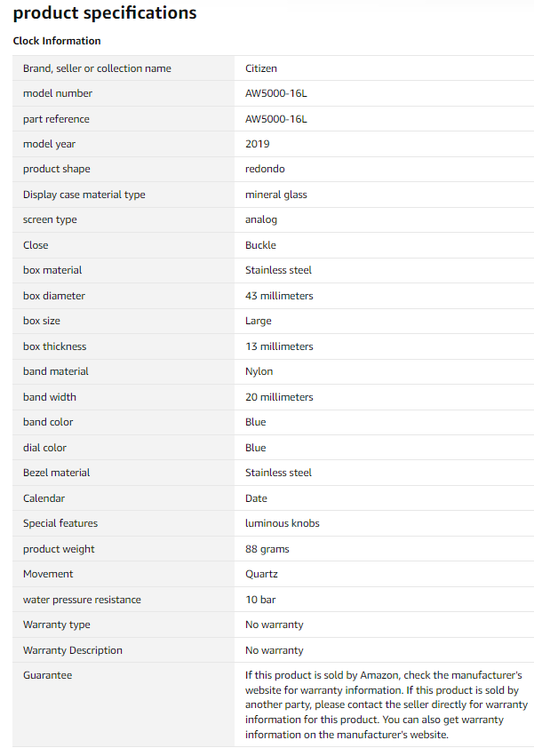This screenshot has height=756, width=534.
Task: Click the mineral glass value
Action: click(276, 195)
